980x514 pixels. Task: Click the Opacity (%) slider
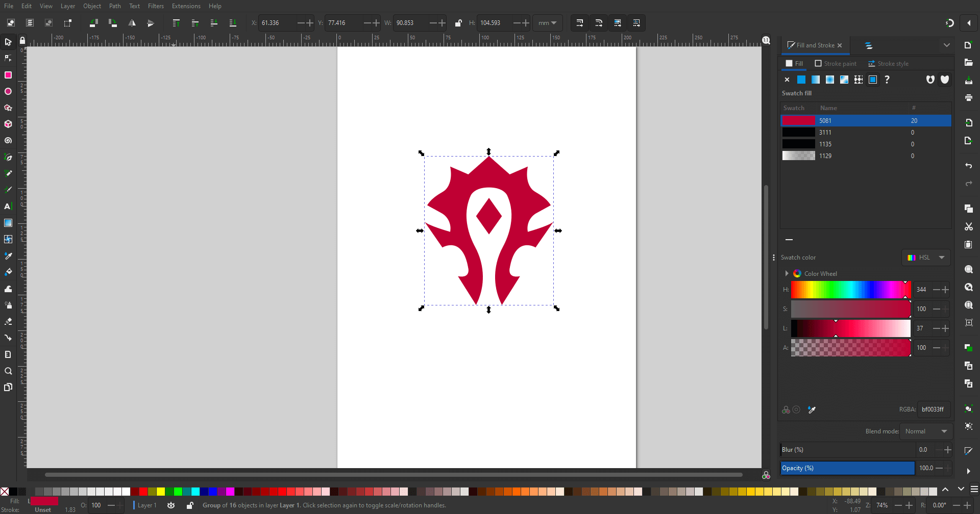coord(847,468)
